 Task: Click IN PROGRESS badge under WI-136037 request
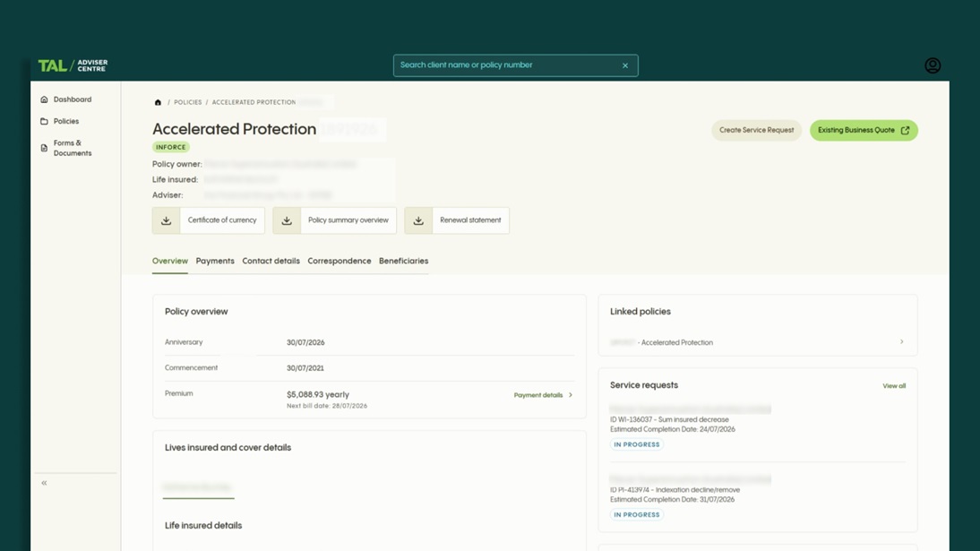click(x=636, y=444)
